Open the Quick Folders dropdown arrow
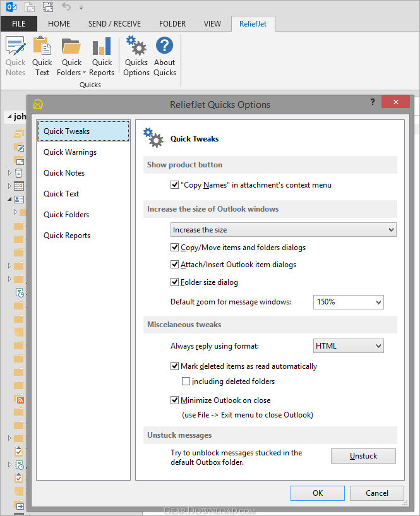The image size is (420, 516). [84, 73]
